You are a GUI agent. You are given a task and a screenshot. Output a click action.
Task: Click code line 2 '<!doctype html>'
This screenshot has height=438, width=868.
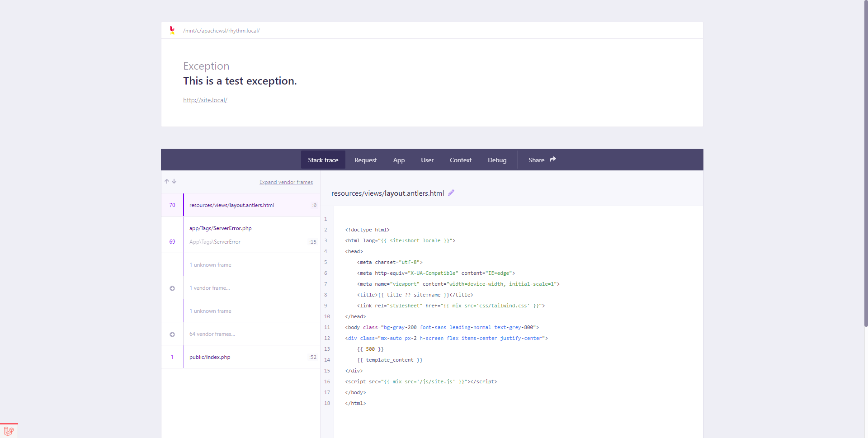pyautogui.click(x=367, y=230)
